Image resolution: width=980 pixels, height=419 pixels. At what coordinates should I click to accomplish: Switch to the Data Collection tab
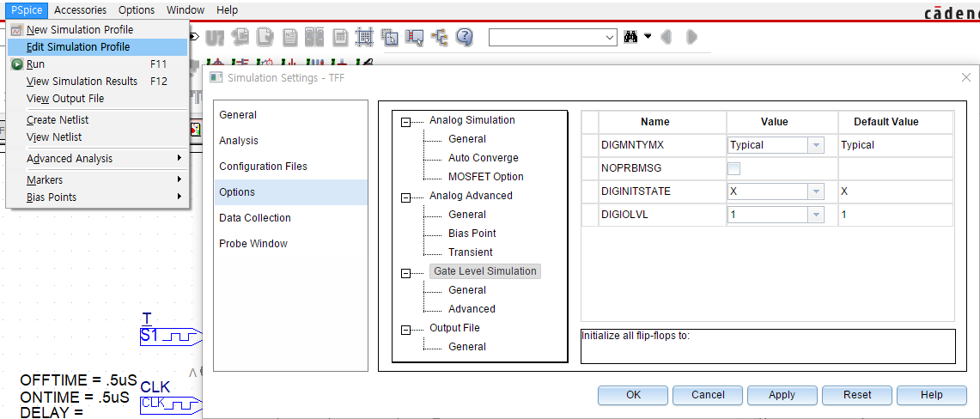pyautogui.click(x=290, y=218)
